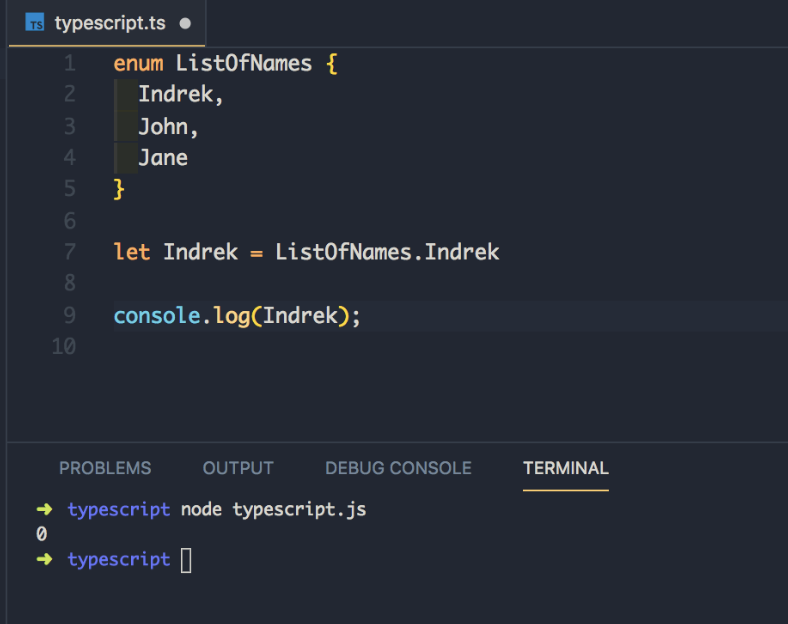The width and height of the screenshot is (788, 624).
Task: Select the TERMINAL panel tab
Action: (566, 468)
